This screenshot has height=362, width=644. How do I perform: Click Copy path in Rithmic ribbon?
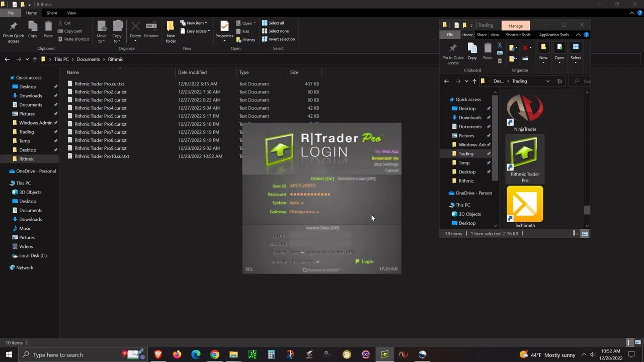point(69,31)
